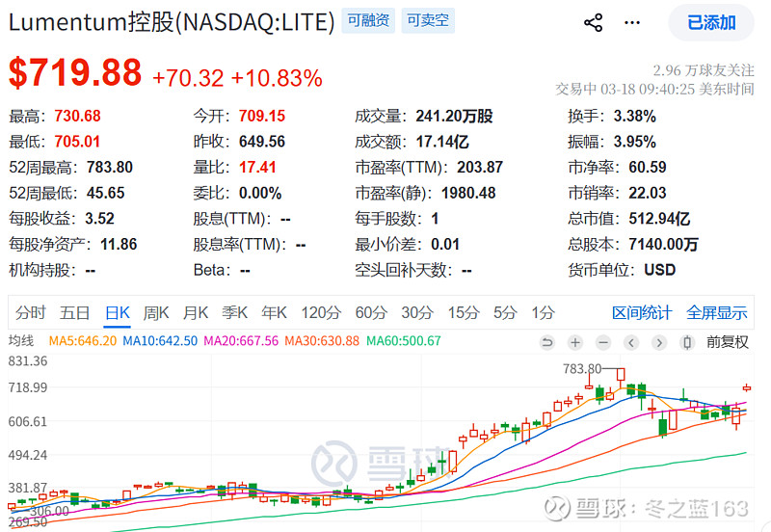Click the percent change +10.83%

point(277,78)
